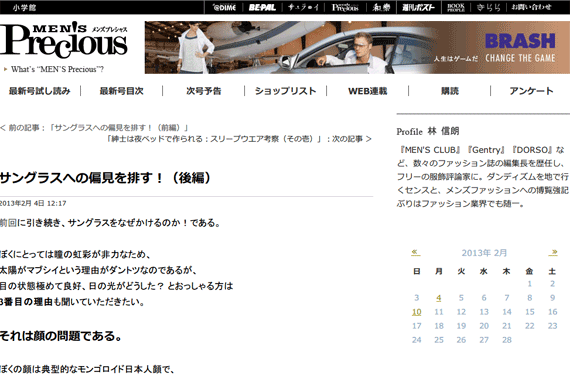Open 次号予告 menu item
This screenshot has width=570, height=379.
[204, 91]
